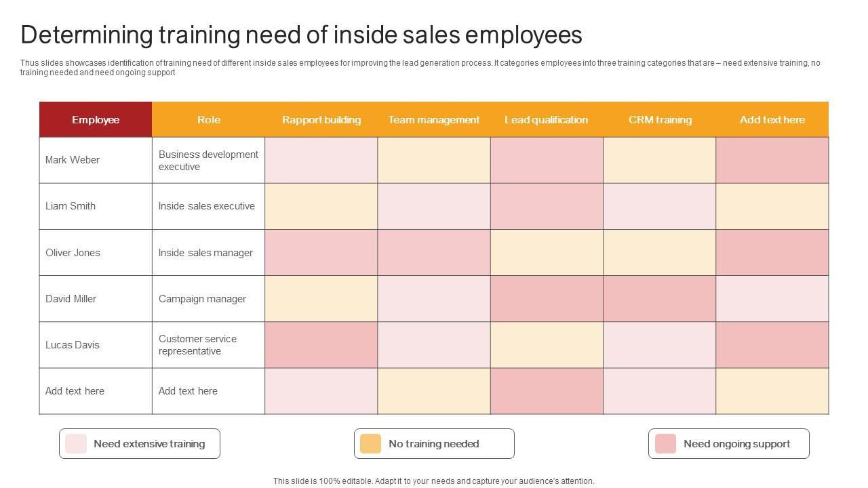Screen dimensions: 868x488
Task: Click the Need ongoing support legend swatch
Action: (665, 444)
